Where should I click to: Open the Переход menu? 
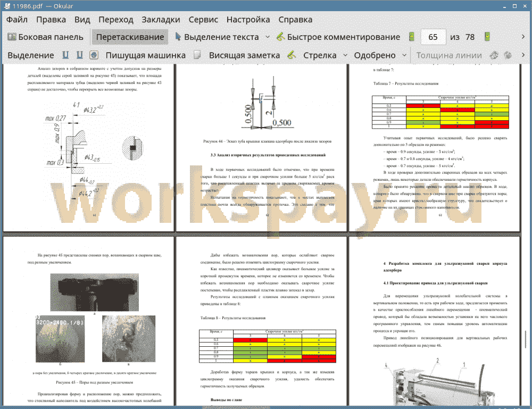[115, 20]
